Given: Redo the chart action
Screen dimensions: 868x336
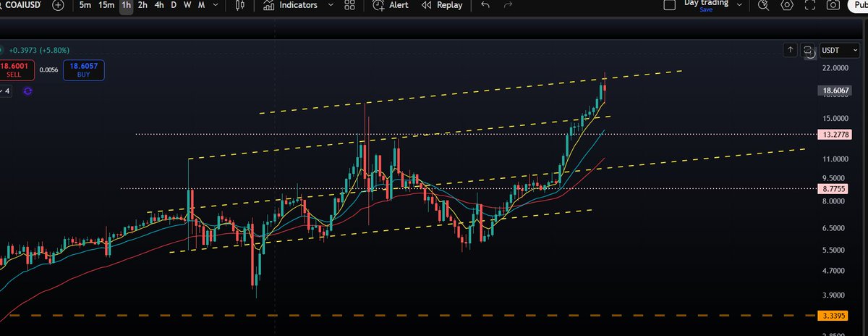Looking at the screenshot, I should [x=507, y=5].
